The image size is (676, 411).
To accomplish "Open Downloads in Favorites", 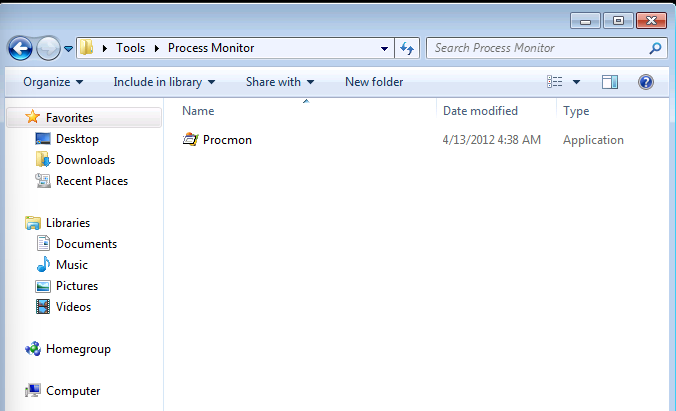I will (85, 160).
